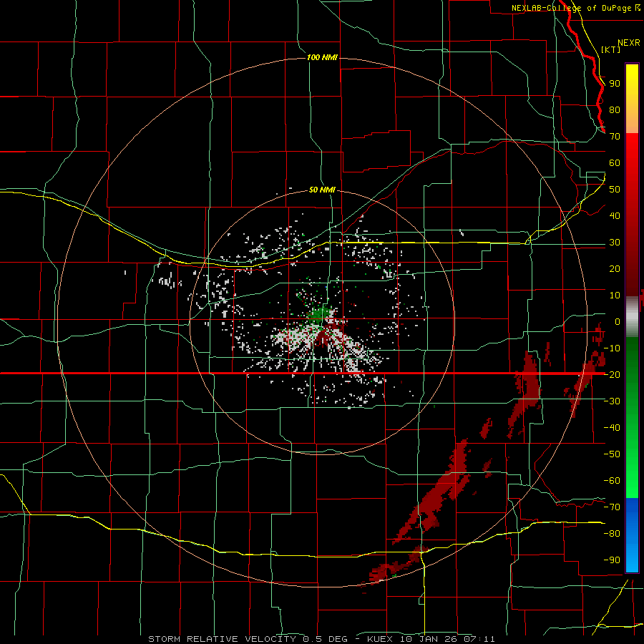Click the 10 value on the velocity scale

pos(615,296)
